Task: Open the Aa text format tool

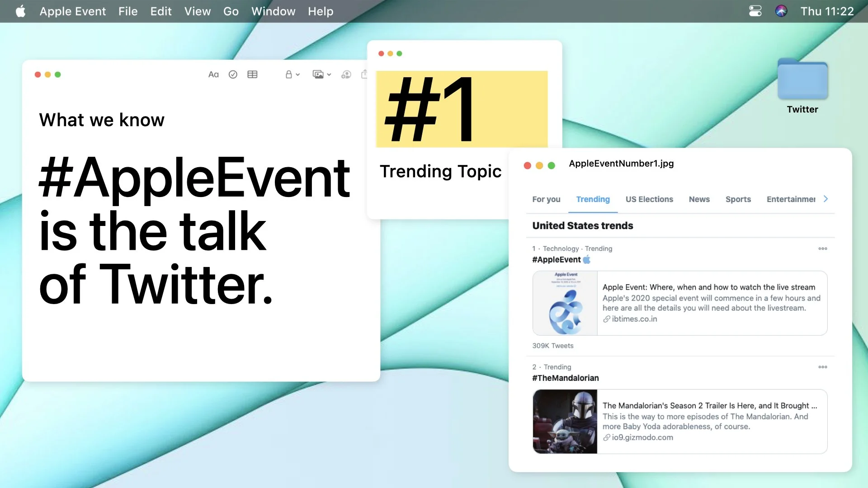Action: pos(213,75)
